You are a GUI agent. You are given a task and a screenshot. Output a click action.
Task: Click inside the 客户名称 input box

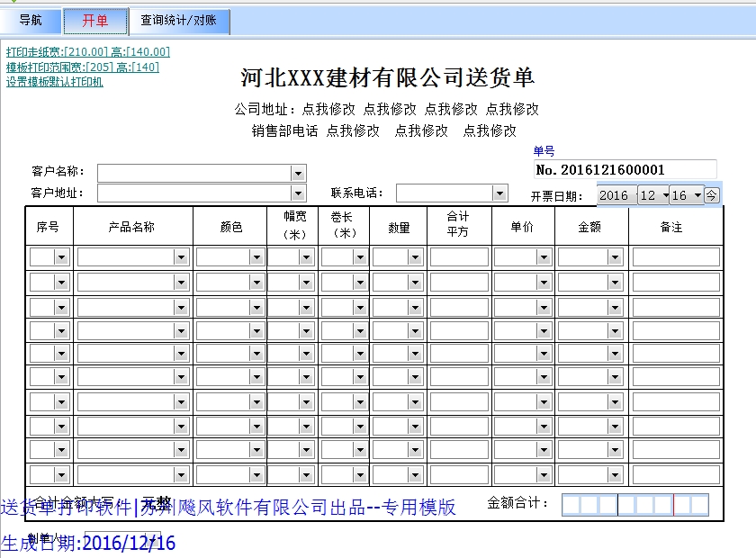[194, 173]
